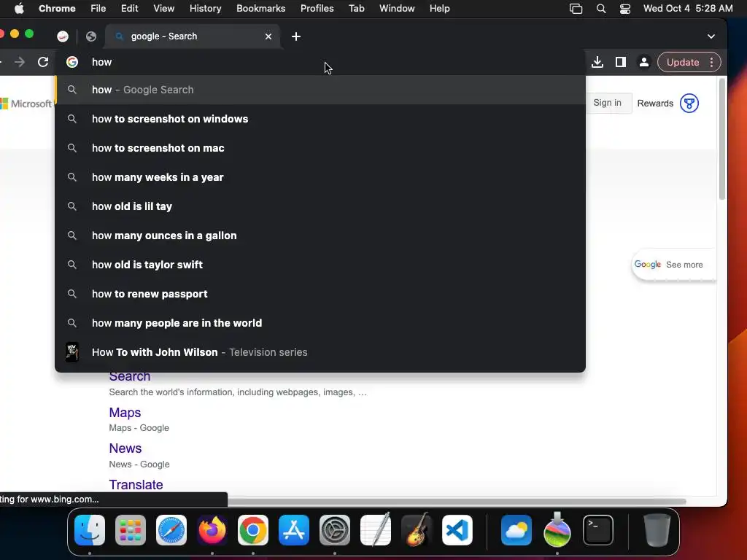Open Finder from the Dock
Screen dimensions: 747x560
pos(90,530)
